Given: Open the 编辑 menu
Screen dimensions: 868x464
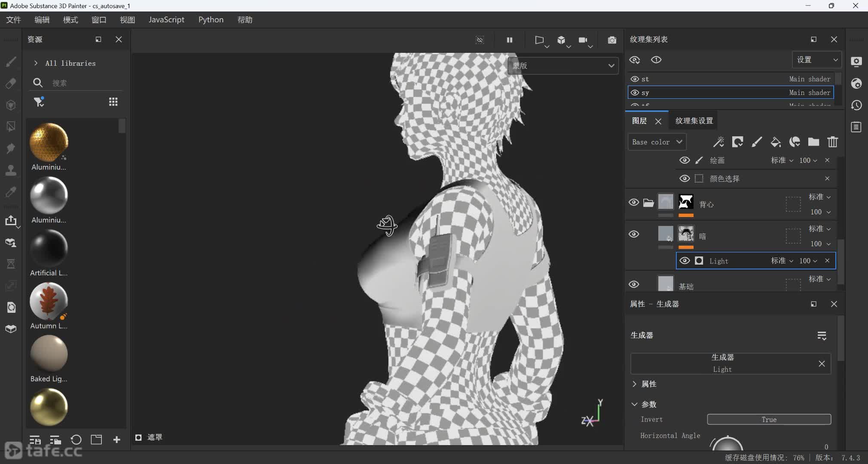Looking at the screenshot, I should [x=42, y=20].
